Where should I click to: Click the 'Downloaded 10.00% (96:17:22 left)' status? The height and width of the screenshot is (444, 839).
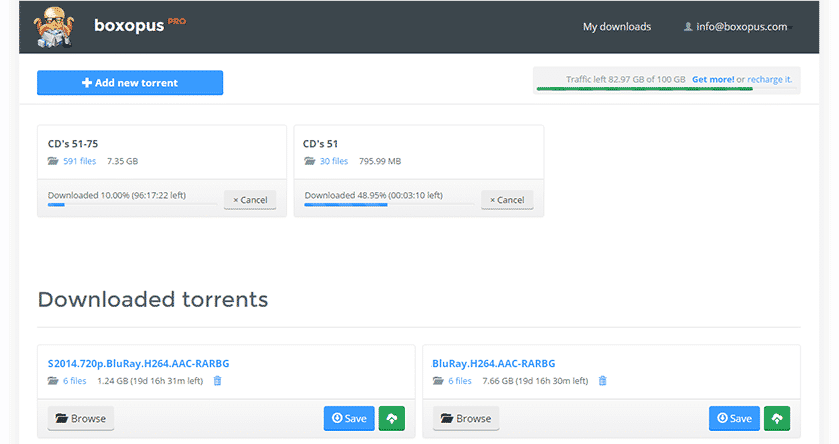pyautogui.click(x=117, y=195)
